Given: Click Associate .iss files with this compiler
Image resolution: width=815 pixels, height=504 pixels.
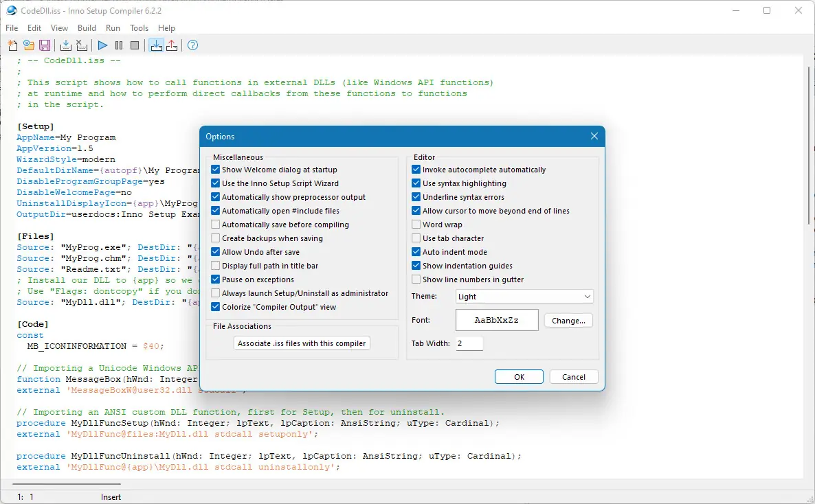Looking at the screenshot, I should (302, 343).
